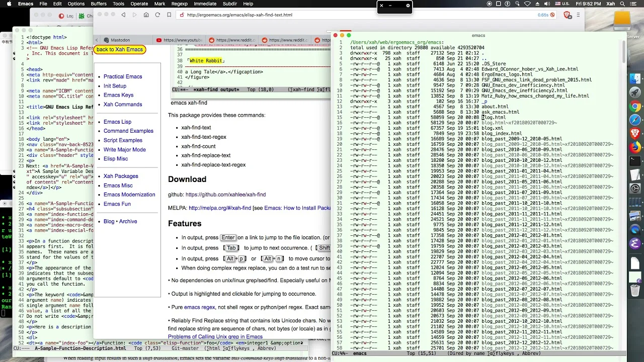Open the Brave shields lion icon
This screenshot has width=644, height=362.
(567, 15)
